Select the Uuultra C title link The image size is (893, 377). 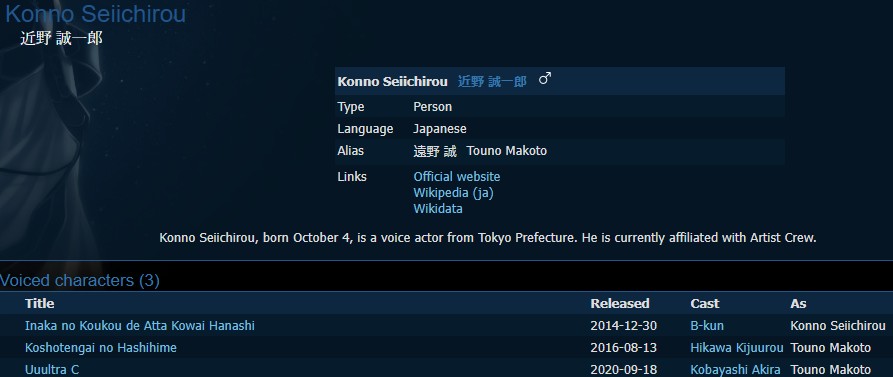(52, 370)
